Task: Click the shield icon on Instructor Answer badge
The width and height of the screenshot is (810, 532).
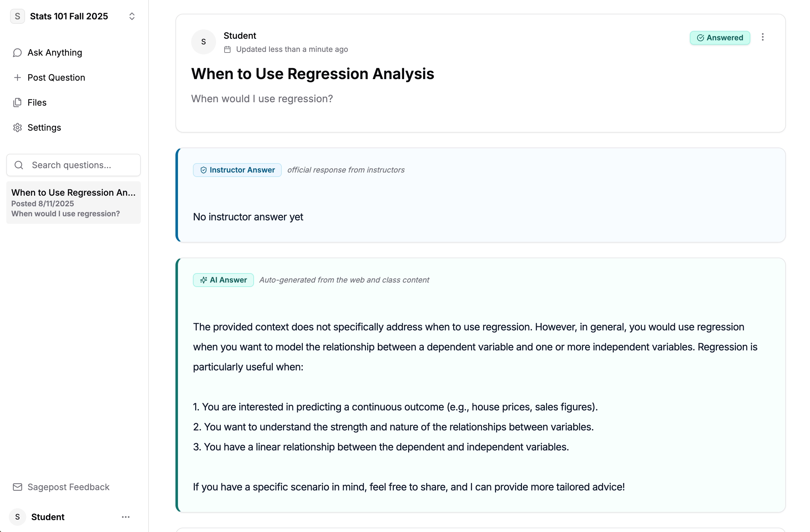Action: (203, 170)
